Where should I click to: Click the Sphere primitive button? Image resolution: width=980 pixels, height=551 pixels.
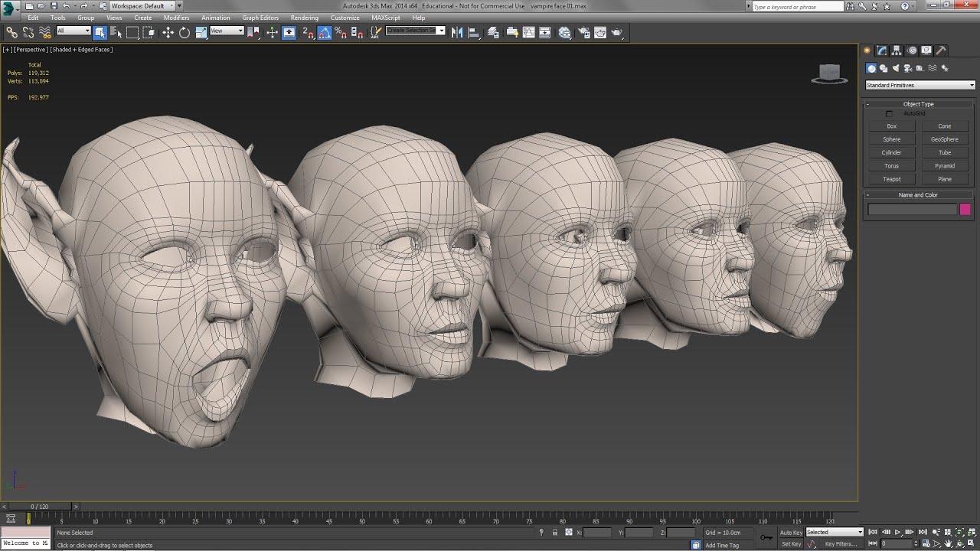(x=892, y=139)
